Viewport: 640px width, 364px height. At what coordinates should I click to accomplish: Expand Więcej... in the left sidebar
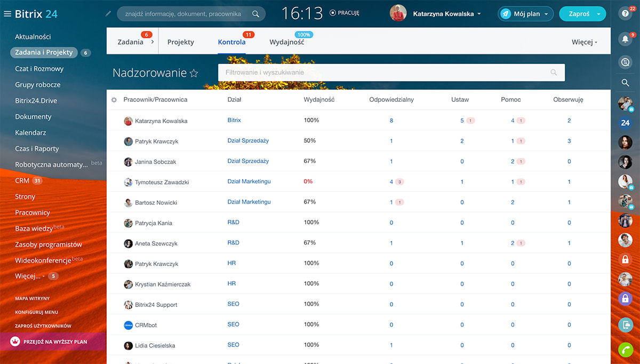click(28, 276)
